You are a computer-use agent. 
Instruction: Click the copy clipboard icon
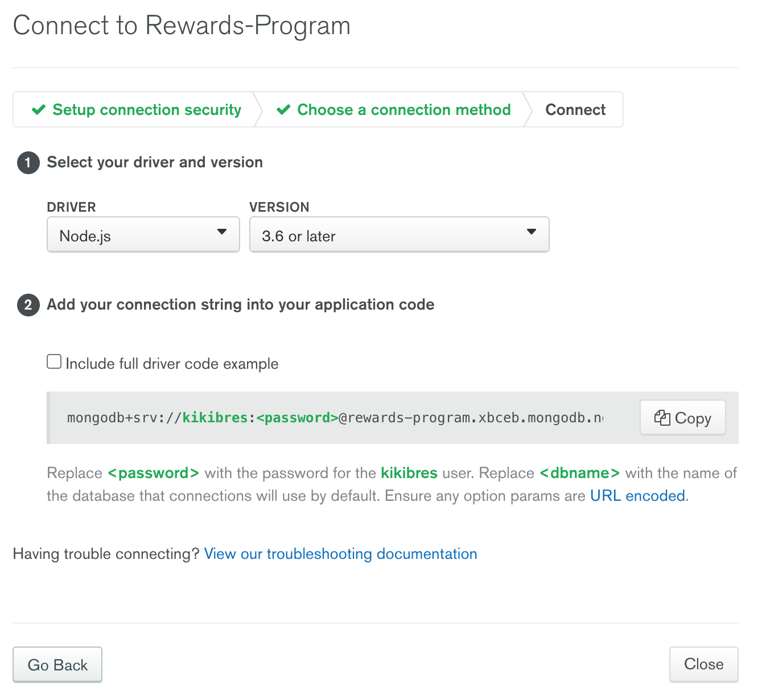coord(662,418)
